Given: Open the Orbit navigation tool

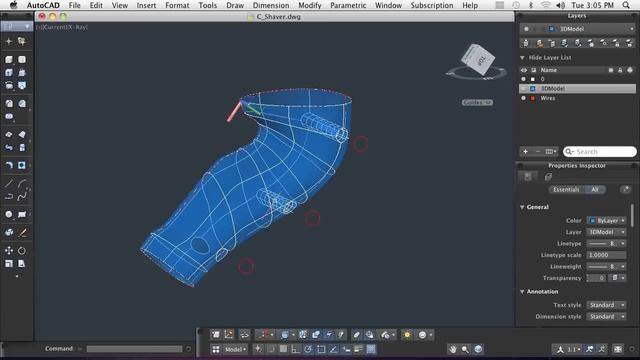Looking at the screenshot, I should (x=478, y=349).
